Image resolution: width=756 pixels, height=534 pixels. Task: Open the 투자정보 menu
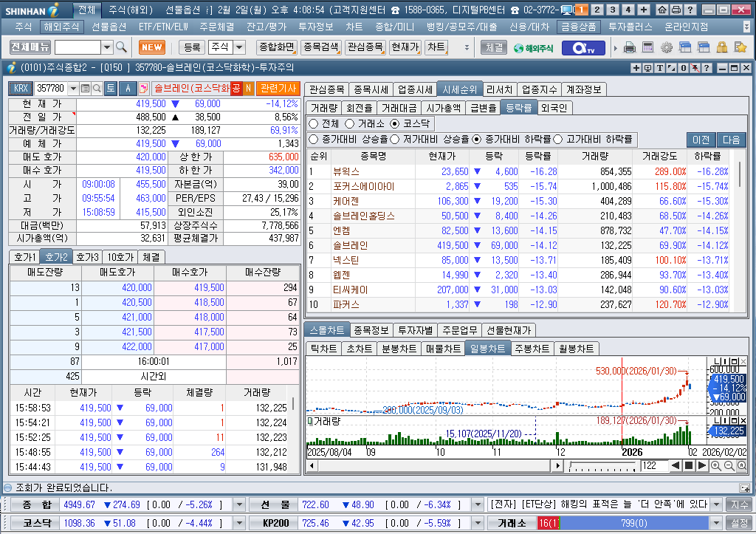(316, 27)
